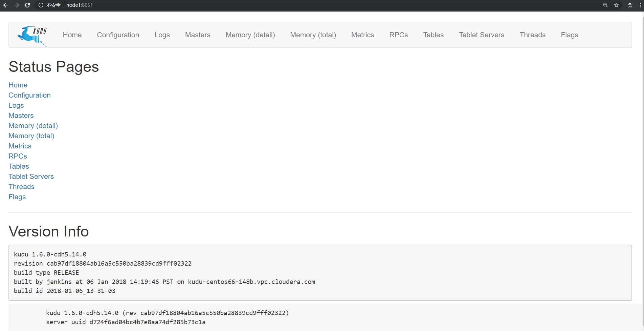Open Tablet Servers in the top navbar
Viewport: 644px width, 331px height.
click(482, 35)
